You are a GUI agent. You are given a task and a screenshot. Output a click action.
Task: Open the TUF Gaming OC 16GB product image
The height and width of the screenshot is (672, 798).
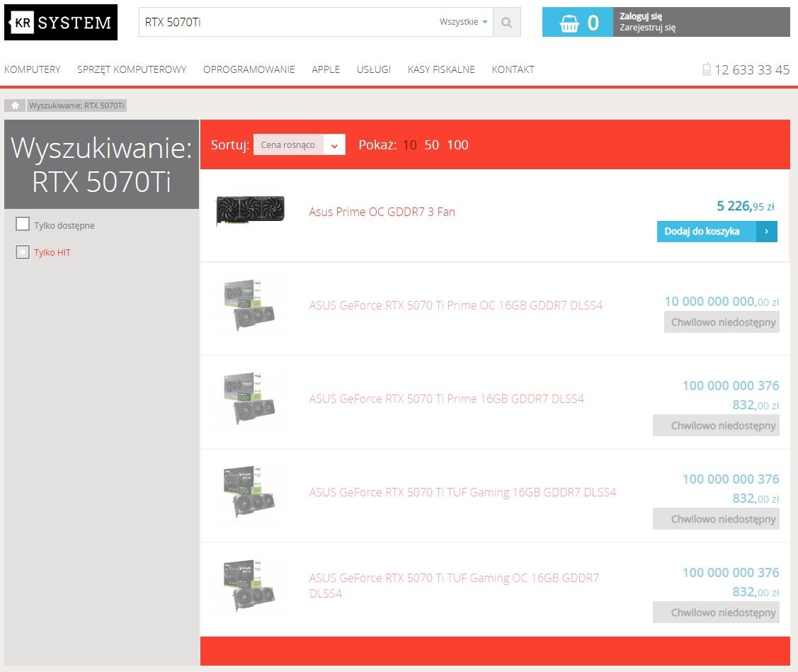[x=249, y=585]
